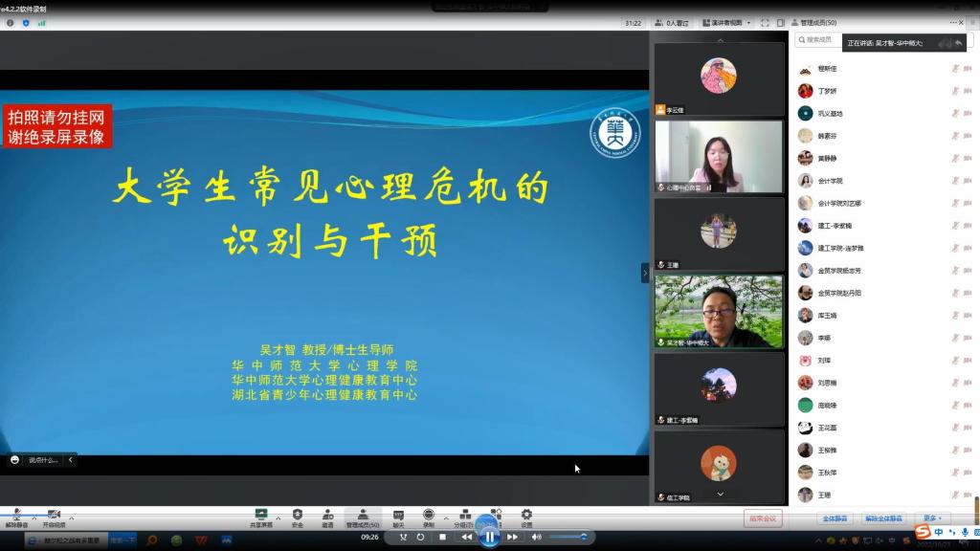The height and width of the screenshot is (551, 980).
Task: Click the 录制 record icon
Action: pos(428,517)
